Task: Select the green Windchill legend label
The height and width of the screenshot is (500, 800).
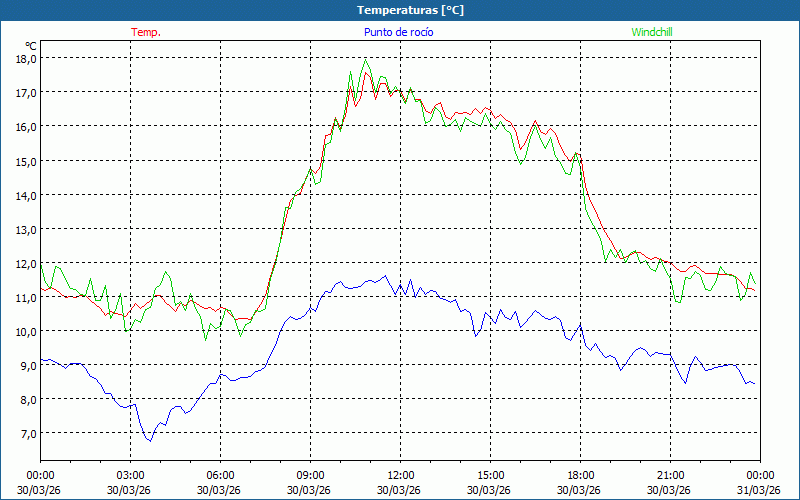Action: point(652,32)
